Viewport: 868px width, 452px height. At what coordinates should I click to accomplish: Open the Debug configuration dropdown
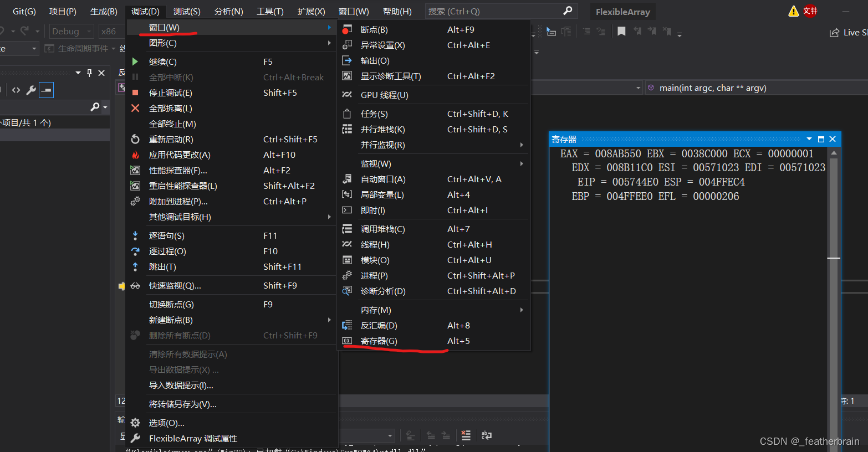click(71, 32)
